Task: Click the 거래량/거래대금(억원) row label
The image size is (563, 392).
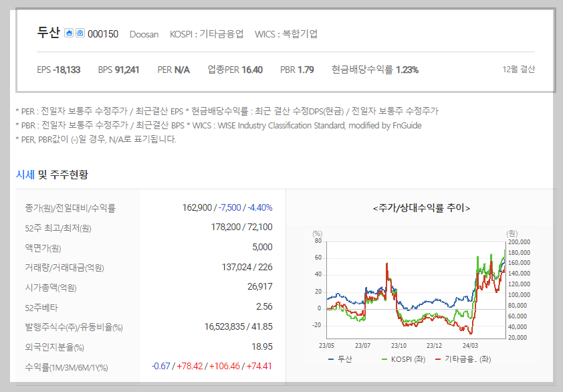Action: [x=64, y=268]
